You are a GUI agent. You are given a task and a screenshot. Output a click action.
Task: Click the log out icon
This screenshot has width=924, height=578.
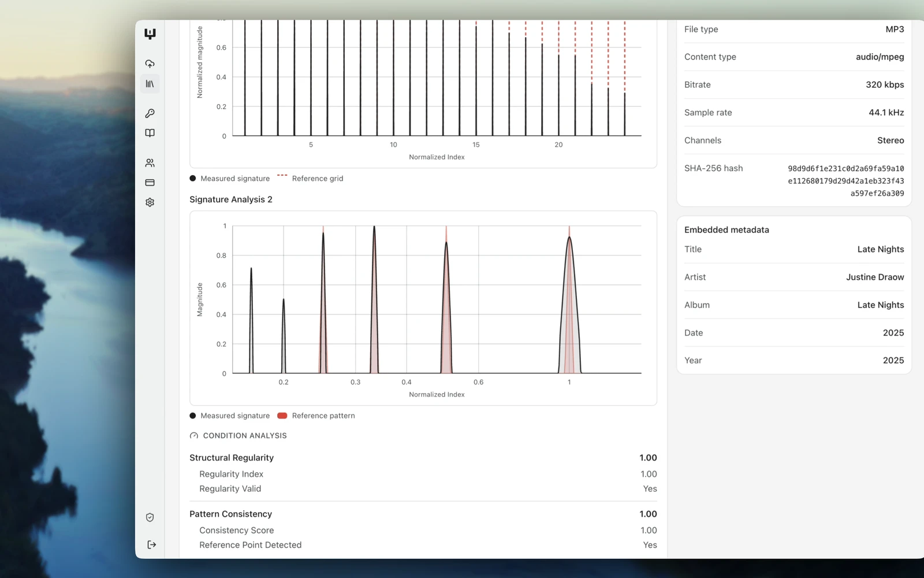151,544
